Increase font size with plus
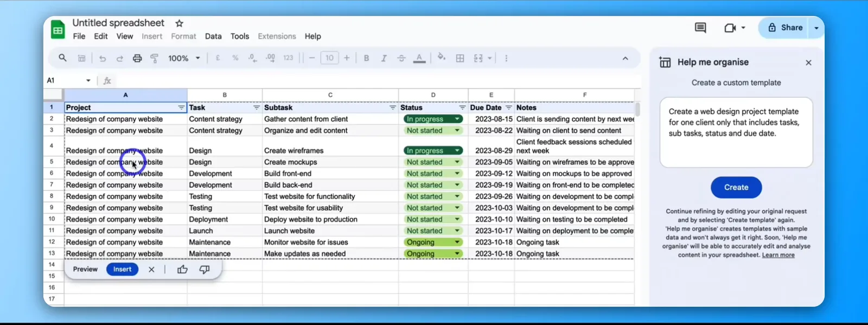The width and height of the screenshot is (868, 325). coord(347,58)
